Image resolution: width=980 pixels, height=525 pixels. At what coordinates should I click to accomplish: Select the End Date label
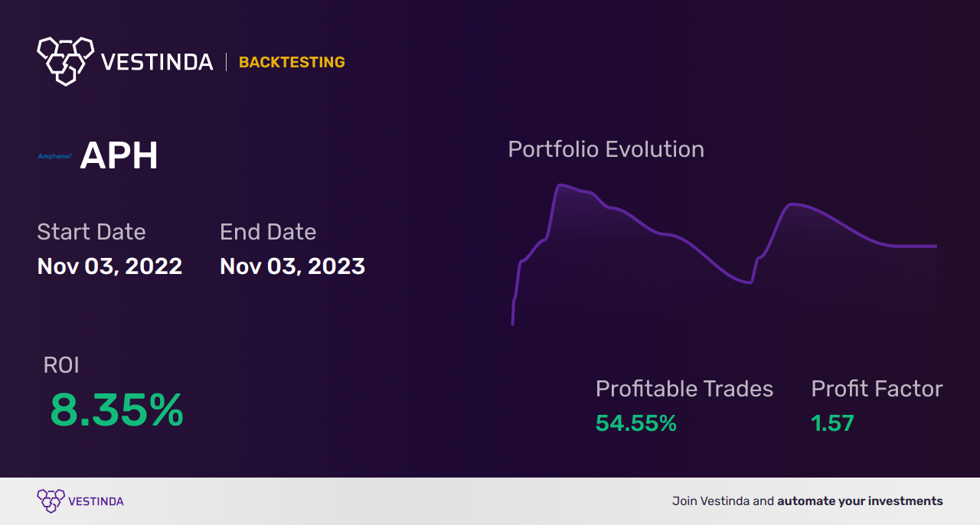pos(268,231)
